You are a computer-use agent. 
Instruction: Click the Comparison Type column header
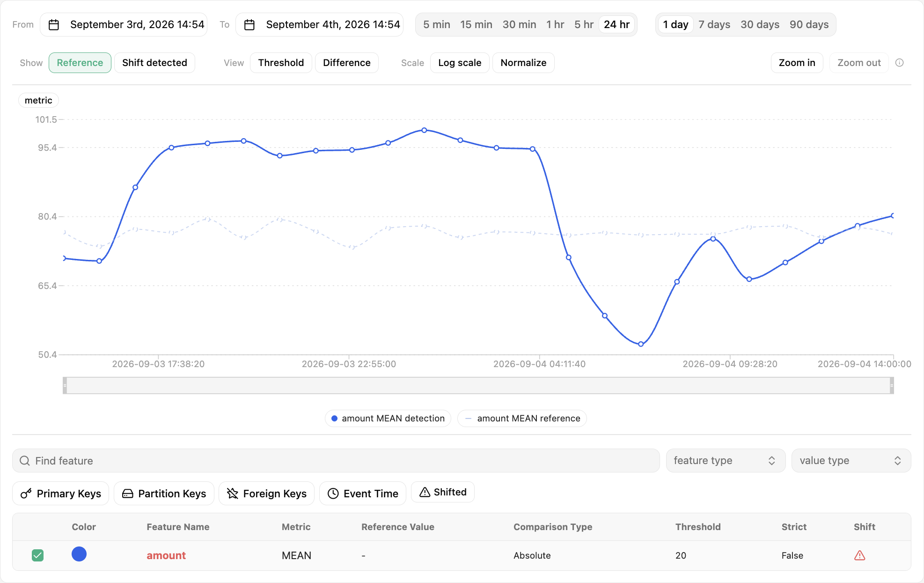coord(553,527)
